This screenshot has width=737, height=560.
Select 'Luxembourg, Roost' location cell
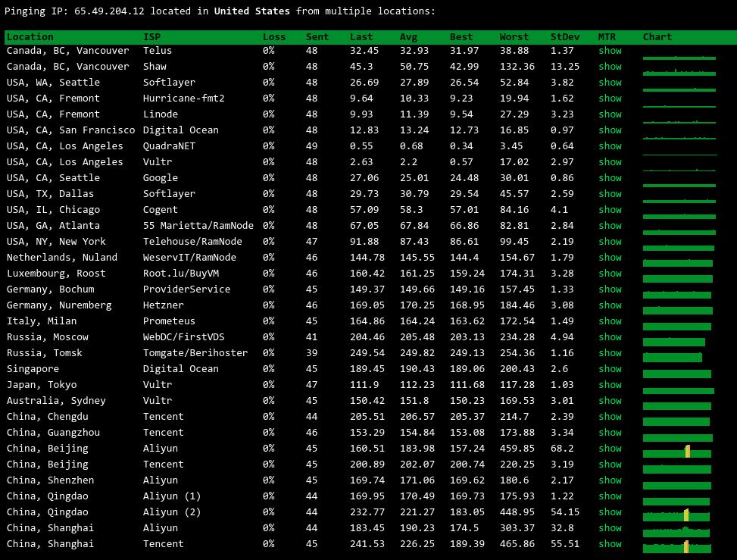tap(56, 274)
